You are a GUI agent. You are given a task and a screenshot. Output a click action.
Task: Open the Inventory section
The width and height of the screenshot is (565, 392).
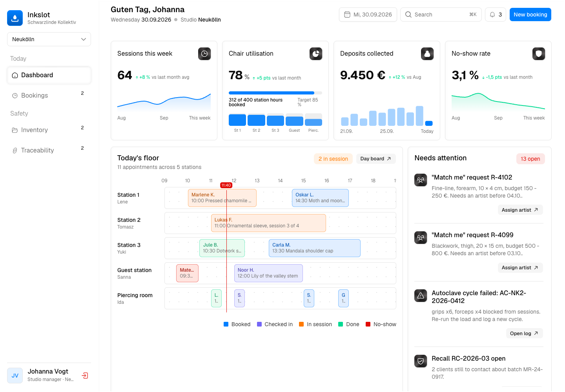click(x=49, y=130)
